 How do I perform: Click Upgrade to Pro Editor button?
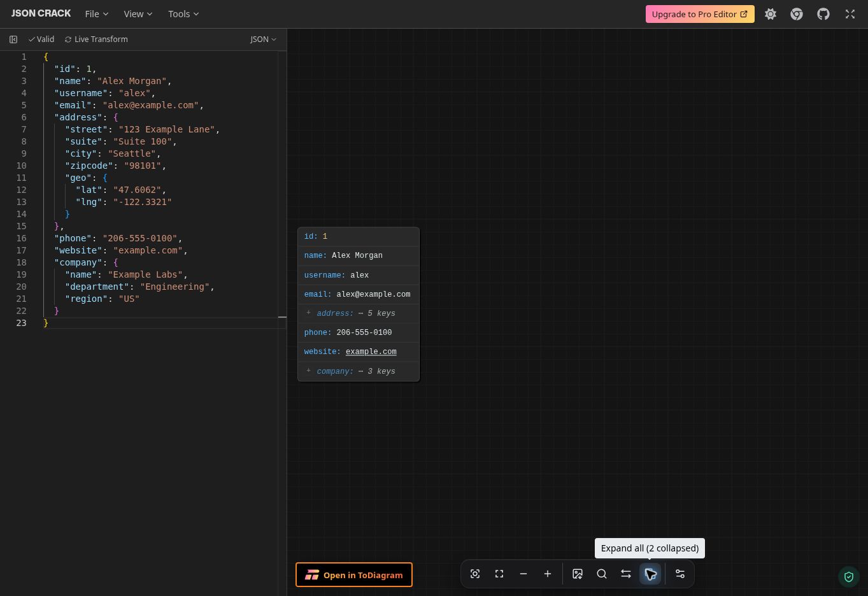point(700,14)
